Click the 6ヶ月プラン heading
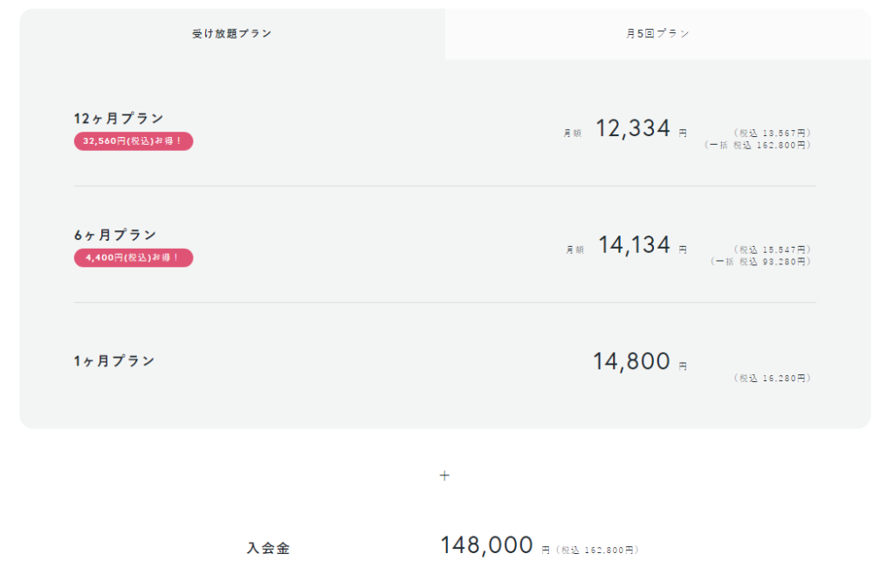 pos(115,235)
